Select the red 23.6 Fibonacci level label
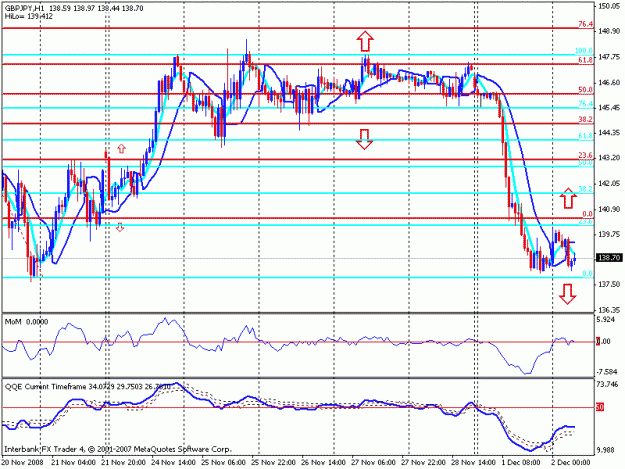This screenshot has height=469, width=625. pos(586,155)
